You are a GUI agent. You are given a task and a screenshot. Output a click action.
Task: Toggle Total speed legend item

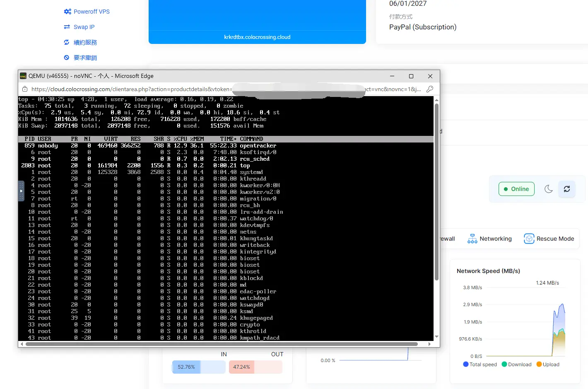tap(480, 365)
